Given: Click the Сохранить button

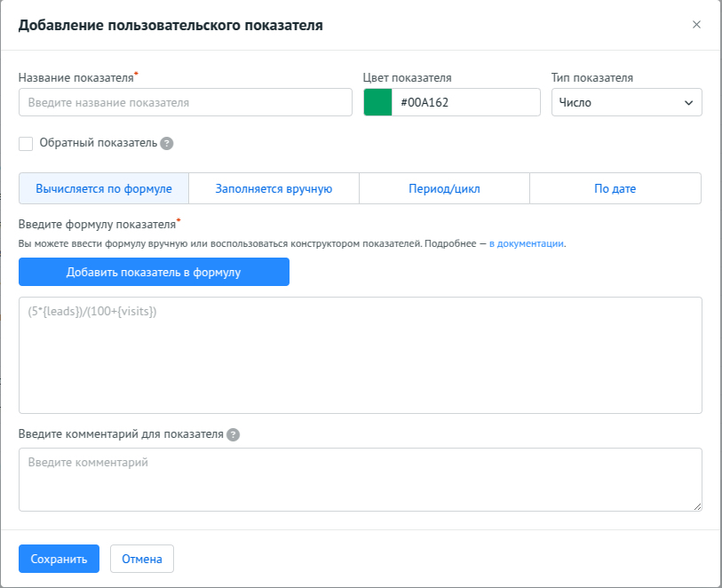Looking at the screenshot, I should point(59,559).
